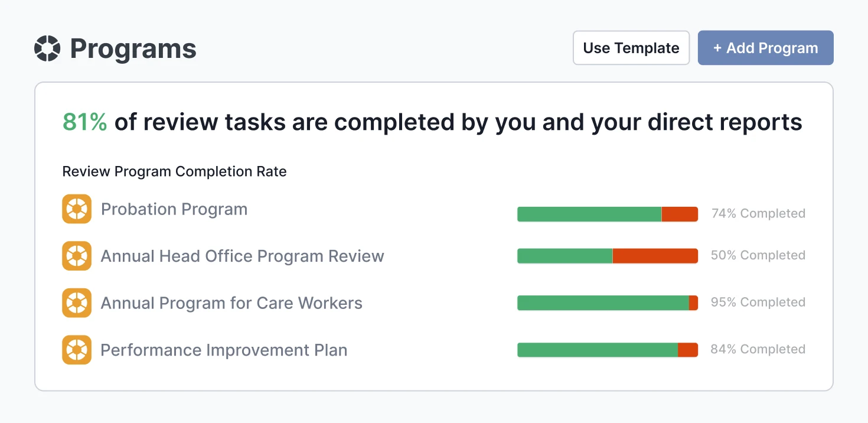Click the orange badge beside Probation Program
868x423 pixels.
pos(77,209)
